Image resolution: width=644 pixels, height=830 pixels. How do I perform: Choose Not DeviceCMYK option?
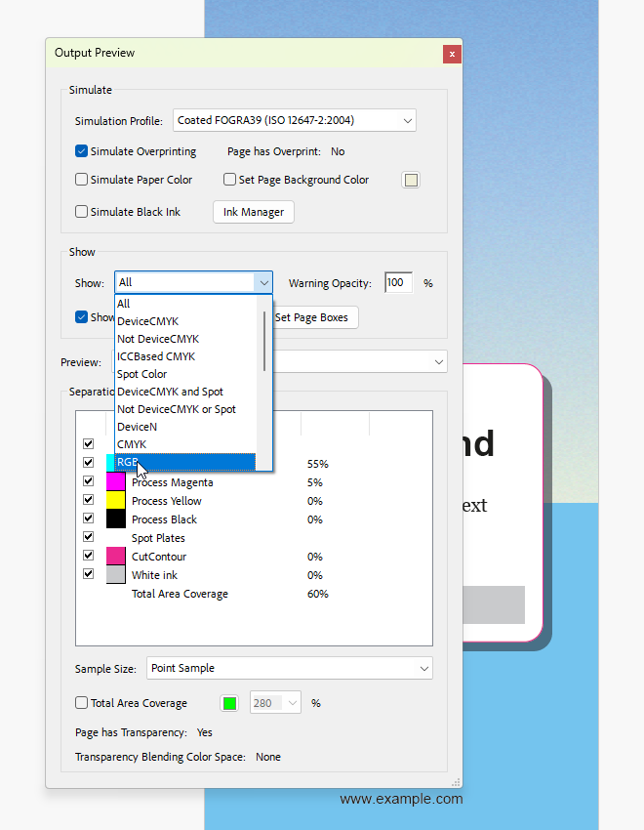click(x=185, y=339)
